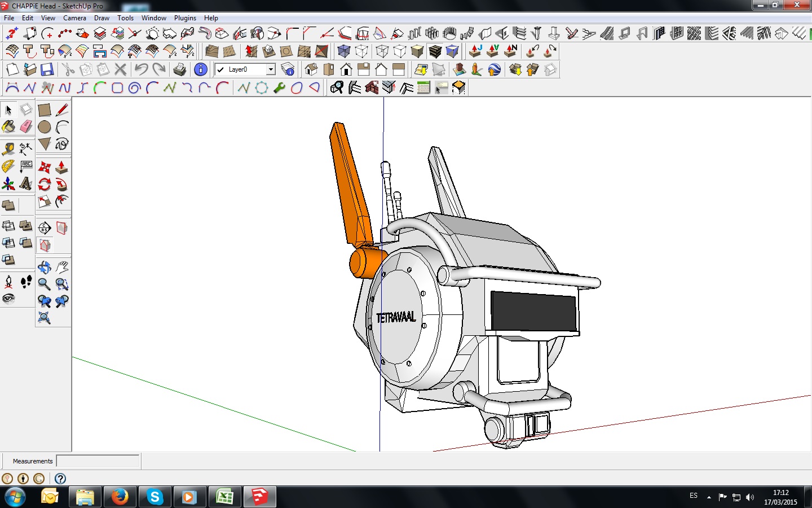Select the Protractor tool

pos(8,167)
